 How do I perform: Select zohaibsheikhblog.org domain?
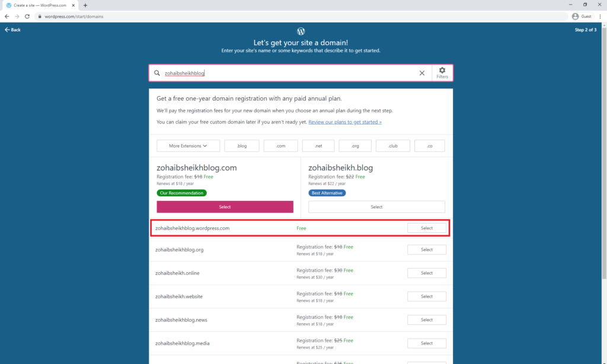tap(427, 250)
